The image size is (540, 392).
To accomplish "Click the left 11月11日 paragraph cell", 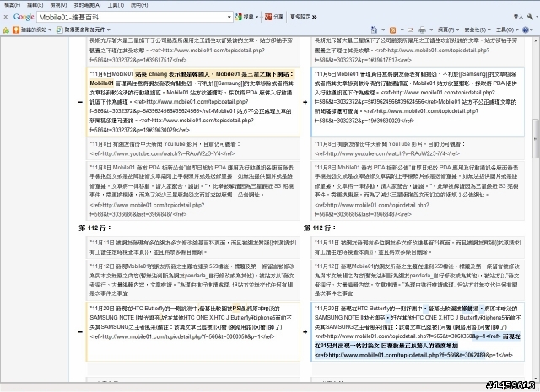I will 193,247.
